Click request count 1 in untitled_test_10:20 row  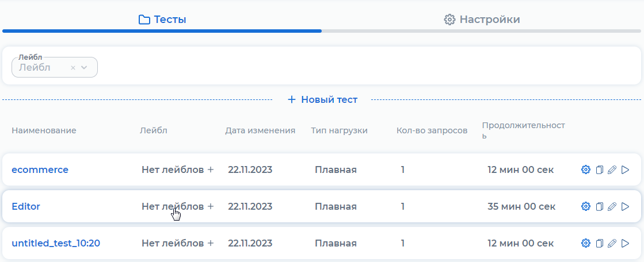click(403, 244)
